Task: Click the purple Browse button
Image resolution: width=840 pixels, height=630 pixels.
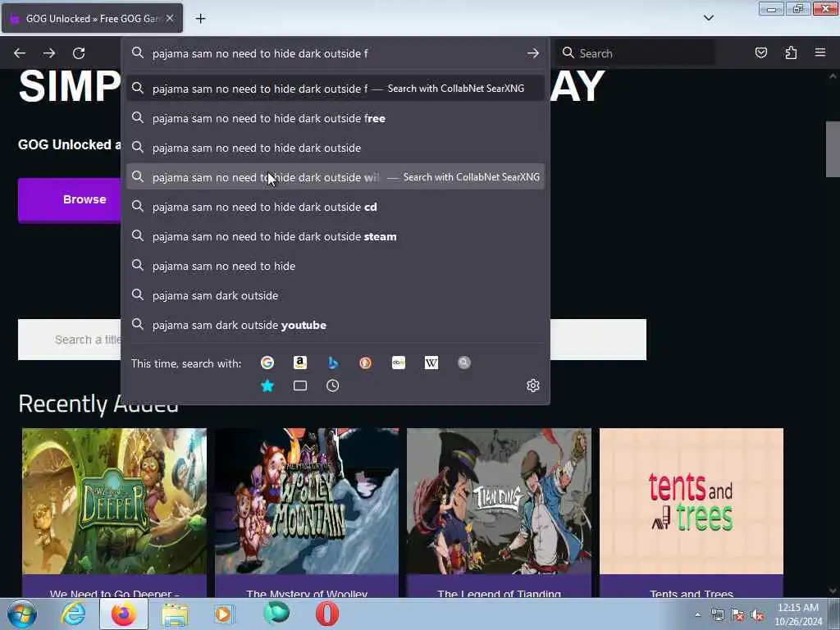Action: [x=70, y=199]
